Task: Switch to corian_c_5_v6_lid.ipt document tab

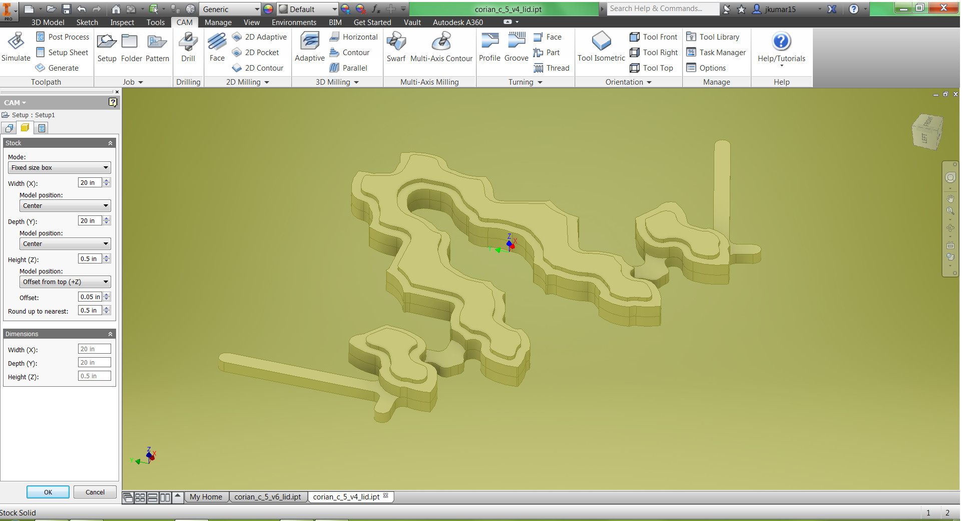Action: tap(268, 497)
